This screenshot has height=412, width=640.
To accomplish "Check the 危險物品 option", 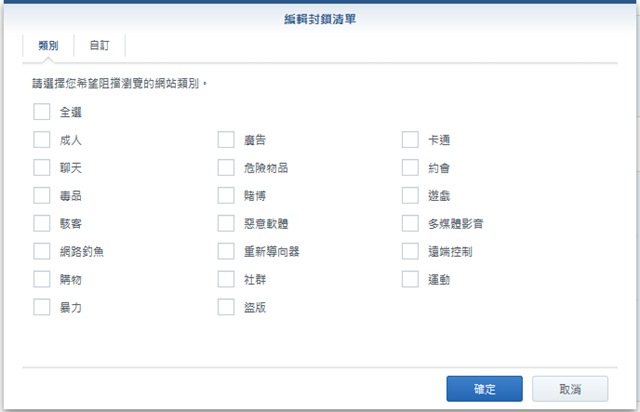I will click(226, 167).
